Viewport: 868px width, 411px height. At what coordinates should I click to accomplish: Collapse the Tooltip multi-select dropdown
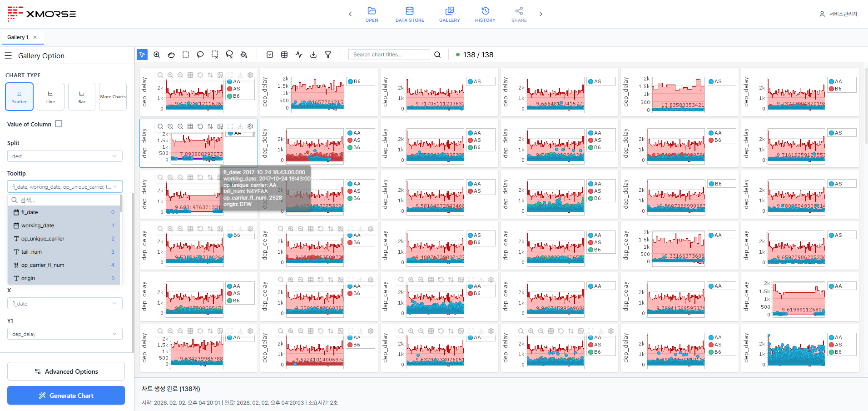coord(65,186)
